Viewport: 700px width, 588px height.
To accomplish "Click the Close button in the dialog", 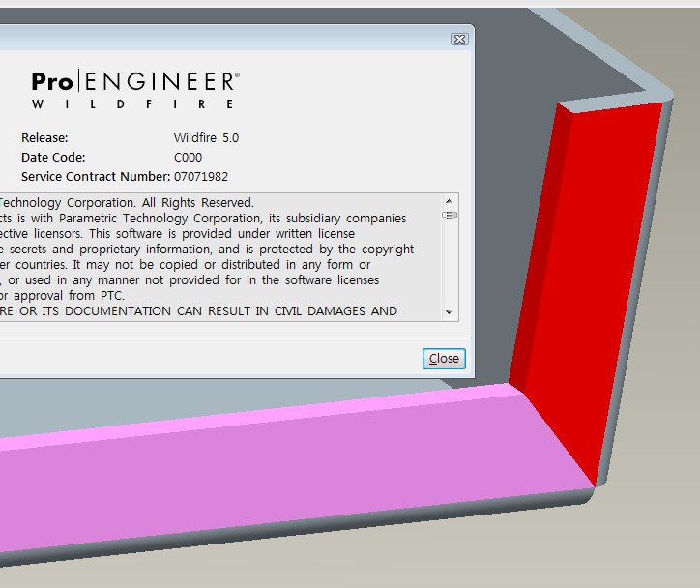I will point(444,359).
